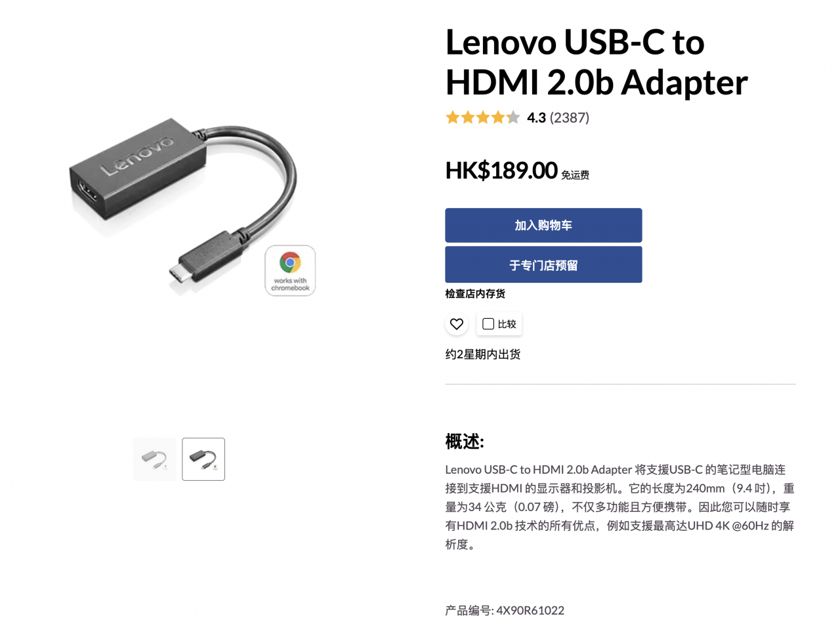This screenshot has width=840, height=639.
Task: Tick the 比较 compare checkbox
Action: (488, 324)
